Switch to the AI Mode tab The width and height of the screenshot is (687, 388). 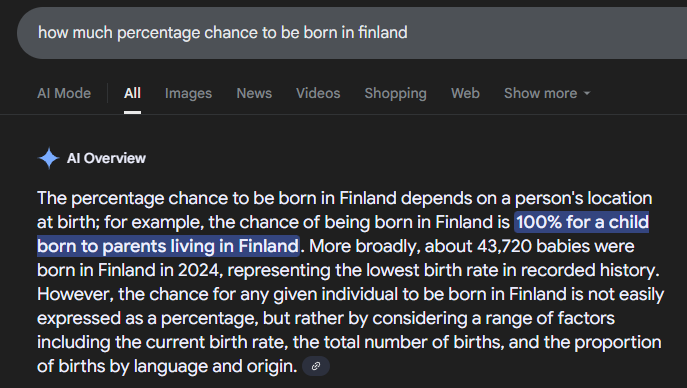coord(64,93)
